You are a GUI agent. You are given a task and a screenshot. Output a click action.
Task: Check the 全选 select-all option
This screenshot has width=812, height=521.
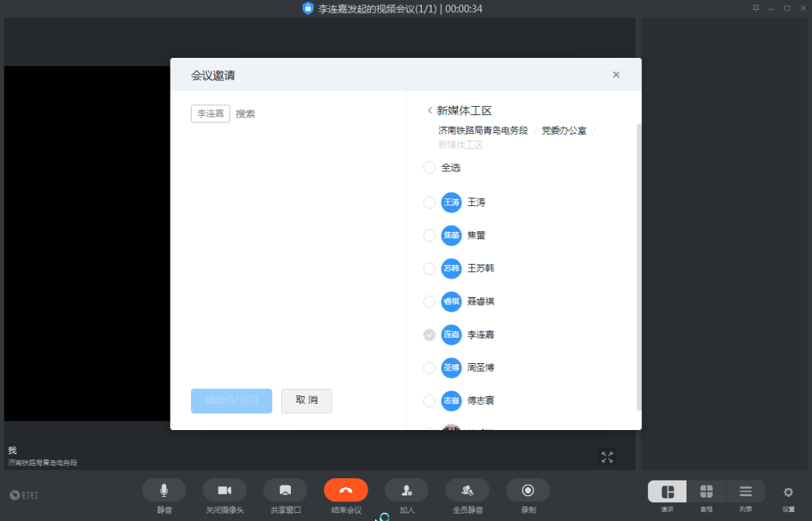click(429, 168)
